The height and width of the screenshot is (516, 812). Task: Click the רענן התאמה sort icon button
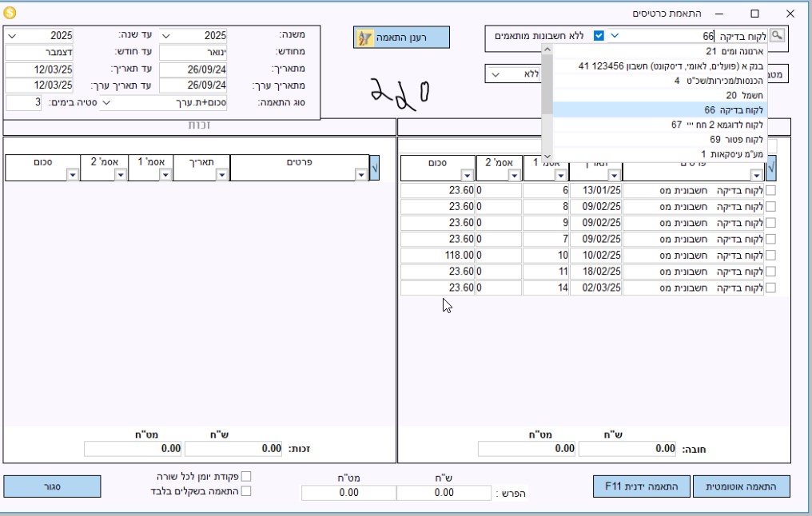click(x=364, y=38)
